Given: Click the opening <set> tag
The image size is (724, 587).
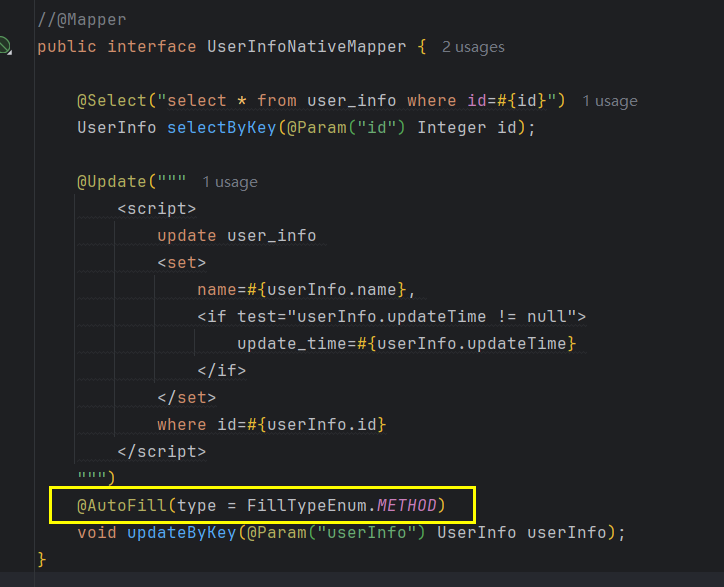Looking at the screenshot, I should click(181, 263).
